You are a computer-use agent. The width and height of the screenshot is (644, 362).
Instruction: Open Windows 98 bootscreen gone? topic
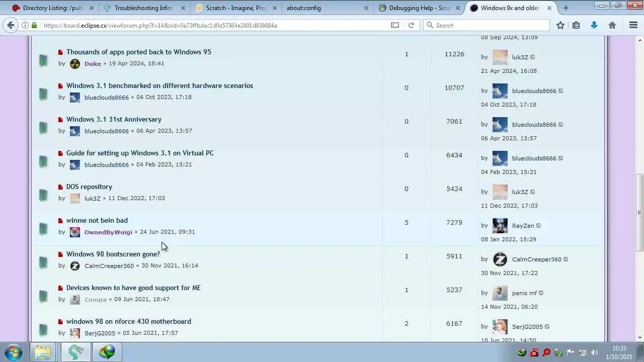tap(113, 254)
